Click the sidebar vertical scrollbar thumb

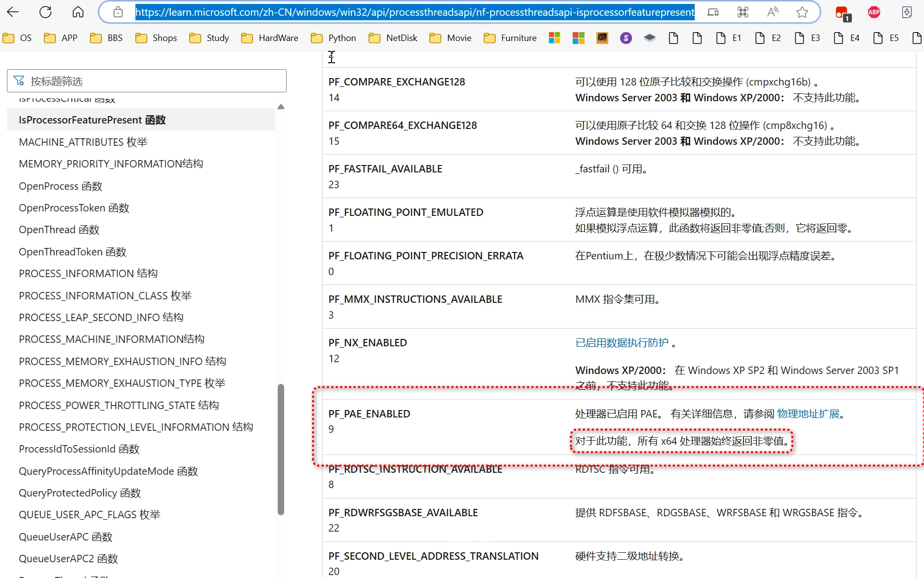coord(281,450)
